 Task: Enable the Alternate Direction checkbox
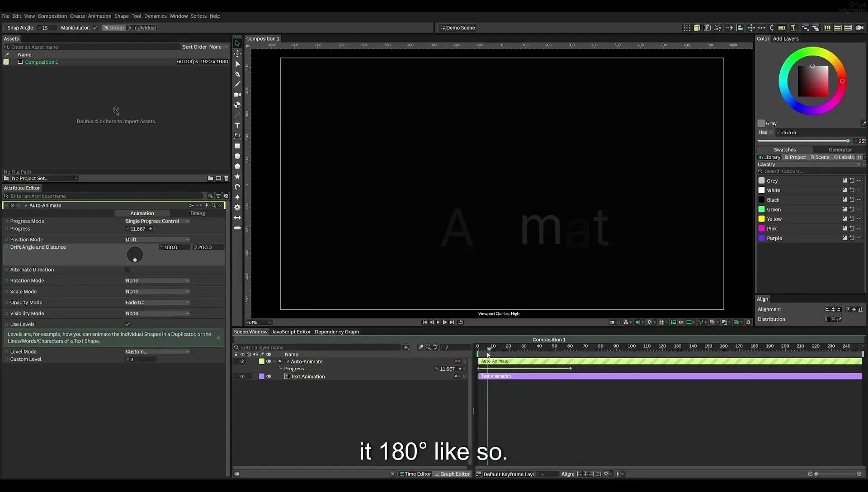[x=127, y=270]
